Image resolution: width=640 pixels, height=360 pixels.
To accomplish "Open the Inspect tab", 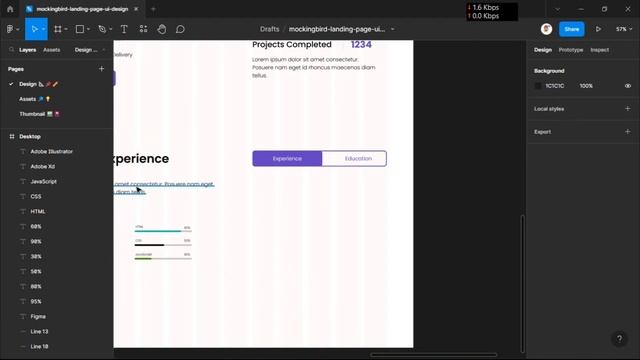I will click(x=599, y=50).
